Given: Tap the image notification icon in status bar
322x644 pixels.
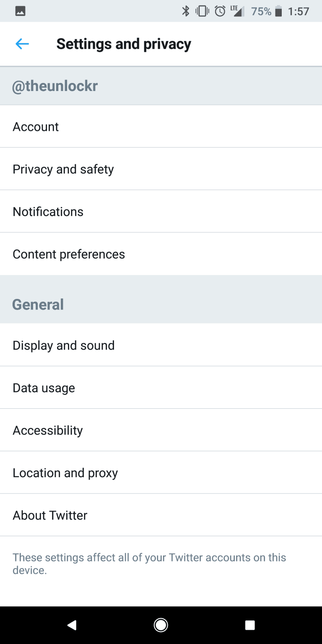Looking at the screenshot, I should [20, 11].
